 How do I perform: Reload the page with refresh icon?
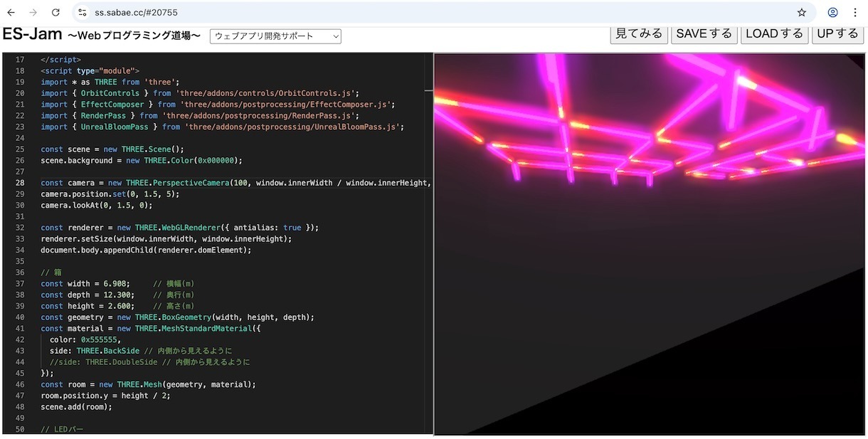pyautogui.click(x=55, y=12)
